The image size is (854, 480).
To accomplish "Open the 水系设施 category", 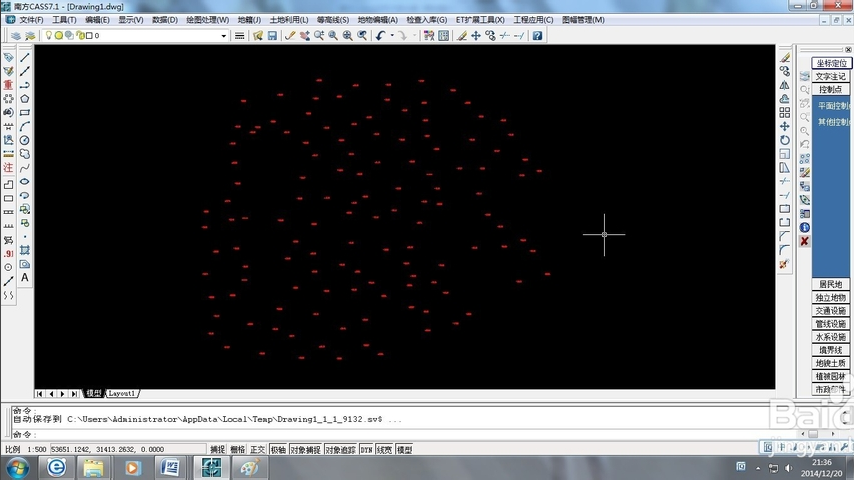I will (x=831, y=337).
